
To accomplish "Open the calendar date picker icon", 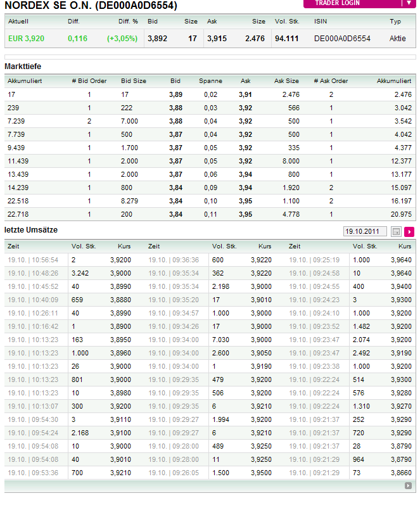I will click(396, 232).
